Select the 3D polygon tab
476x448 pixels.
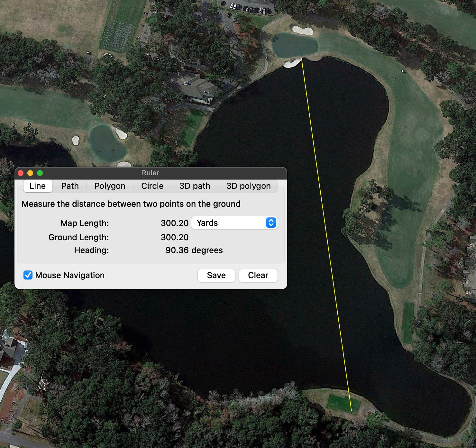(249, 186)
